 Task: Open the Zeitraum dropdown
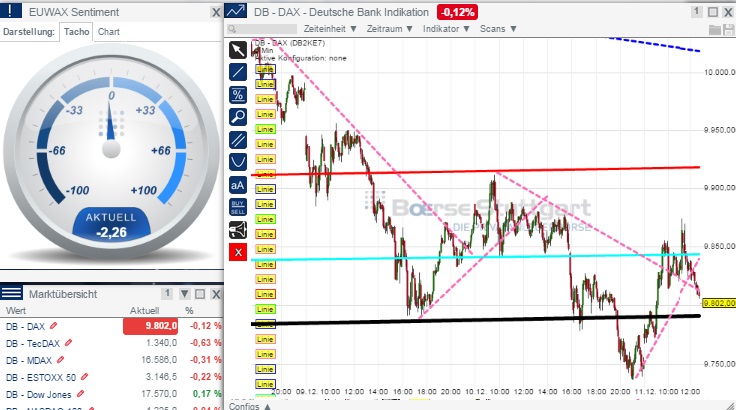coord(390,29)
